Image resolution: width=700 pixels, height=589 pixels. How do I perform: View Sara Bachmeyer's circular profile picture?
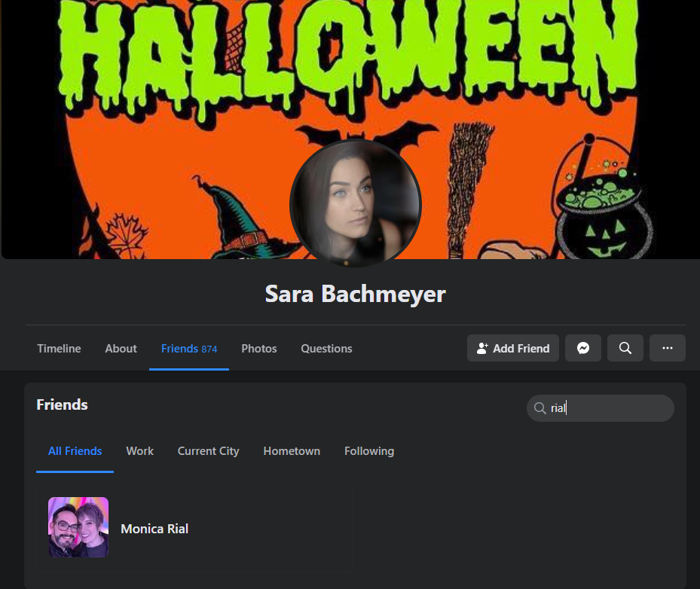(x=356, y=203)
